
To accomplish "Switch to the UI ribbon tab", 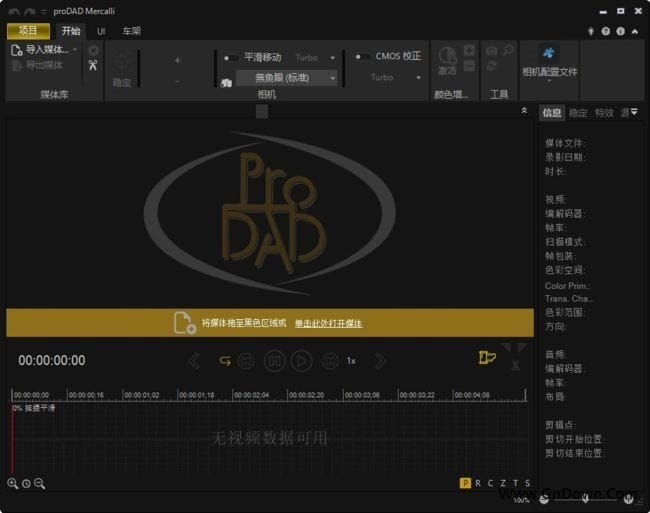I will click(101, 31).
